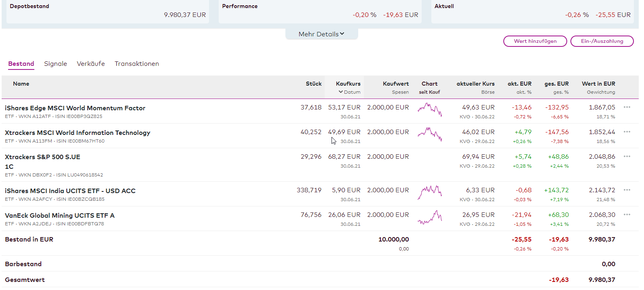
Task: View sparkline chart of iShares Edge MSCI World Momentum
Action: [x=429, y=109]
